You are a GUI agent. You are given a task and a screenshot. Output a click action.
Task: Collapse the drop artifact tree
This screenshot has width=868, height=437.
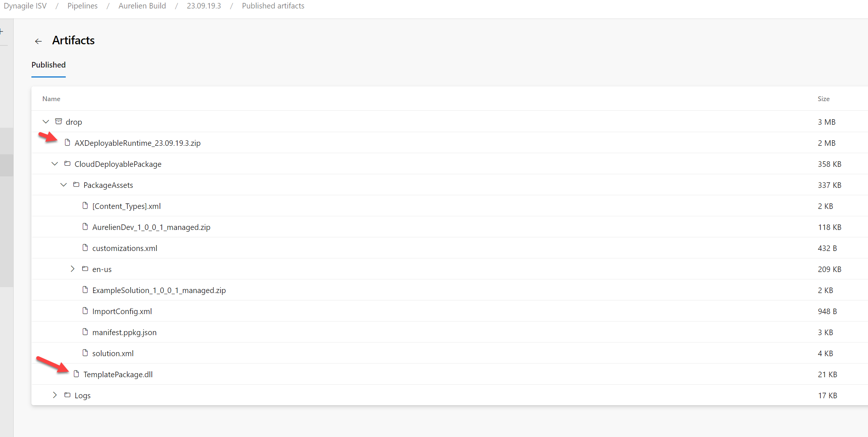tap(46, 121)
